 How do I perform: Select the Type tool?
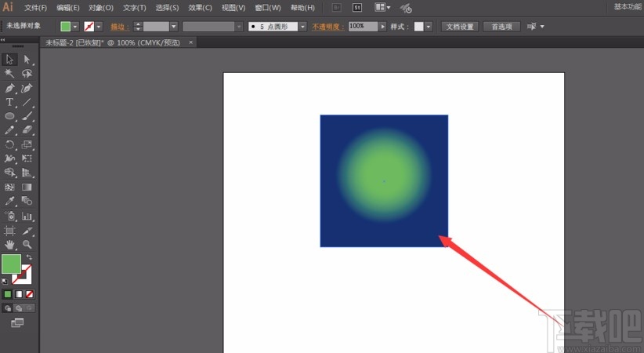point(9,102)
